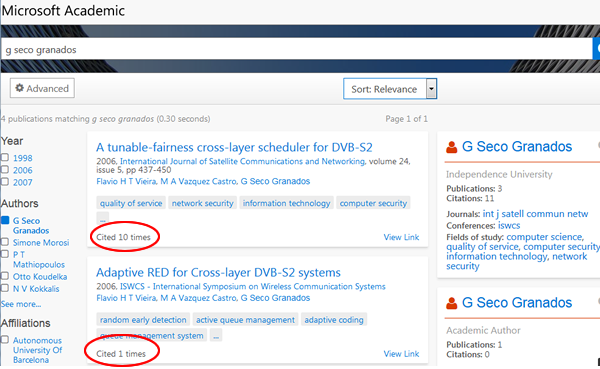Click the Microsoft Academic title
The height and width of the screenshot is (369, 600).
(63, 10)
